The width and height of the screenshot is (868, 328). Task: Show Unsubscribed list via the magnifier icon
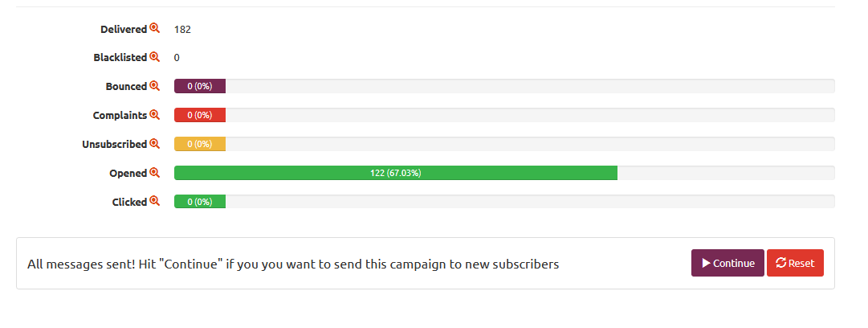coord(154,143)
